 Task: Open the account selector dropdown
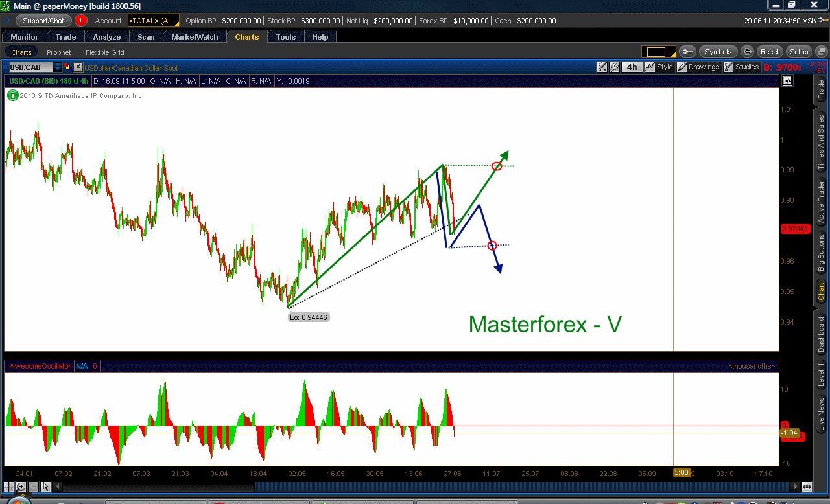(153, 21)
